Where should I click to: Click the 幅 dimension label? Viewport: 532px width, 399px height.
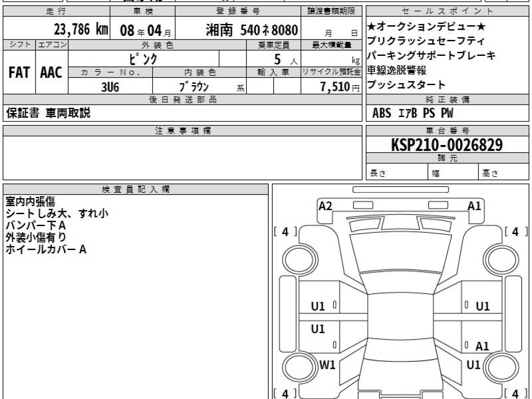(x=436, y=173)
